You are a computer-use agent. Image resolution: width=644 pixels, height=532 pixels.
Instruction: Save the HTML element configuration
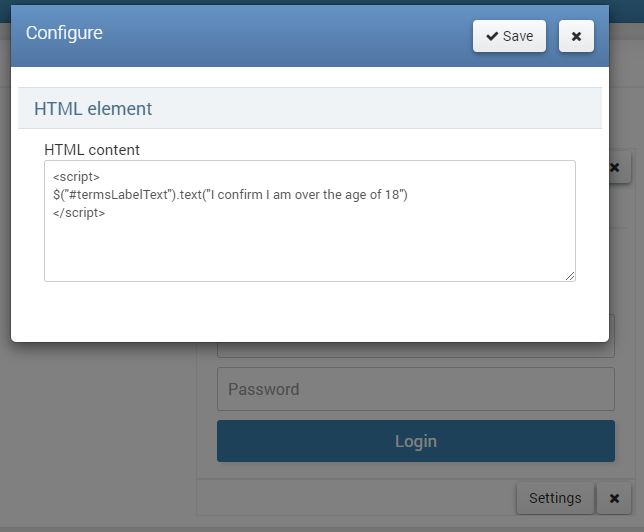coord(509,36)
